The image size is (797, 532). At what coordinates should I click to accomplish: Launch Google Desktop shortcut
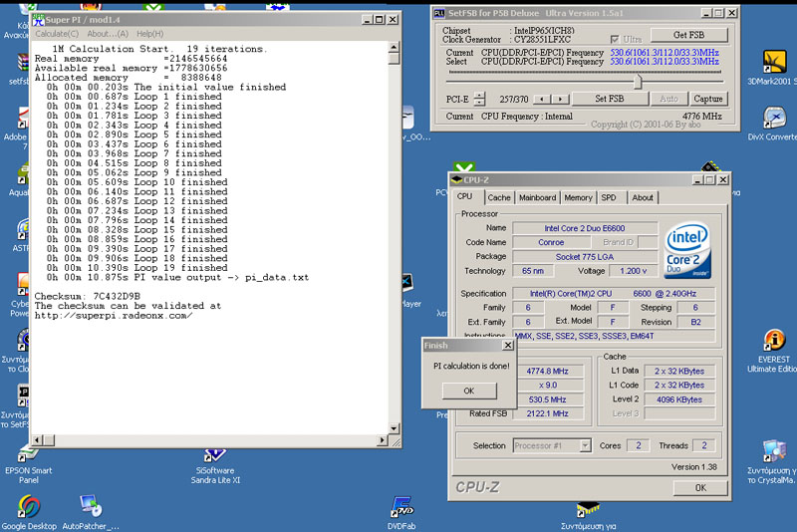(28, 506)
